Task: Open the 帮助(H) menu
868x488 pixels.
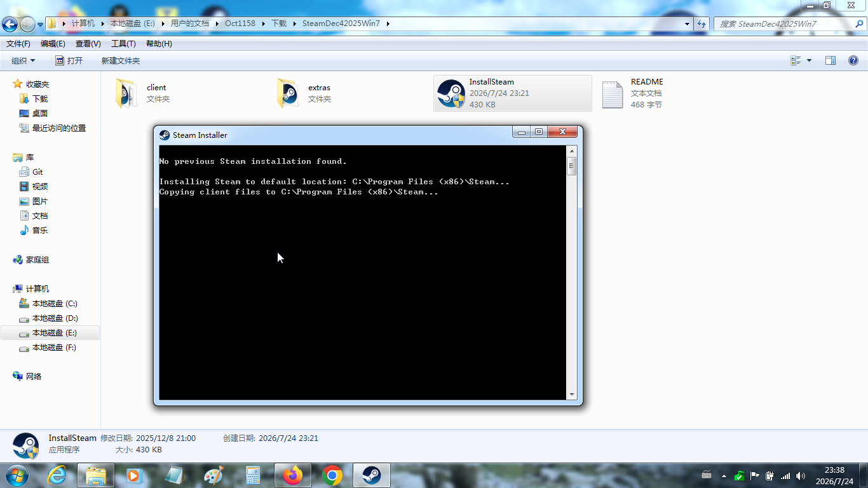Action: click(x=159, y=44)
